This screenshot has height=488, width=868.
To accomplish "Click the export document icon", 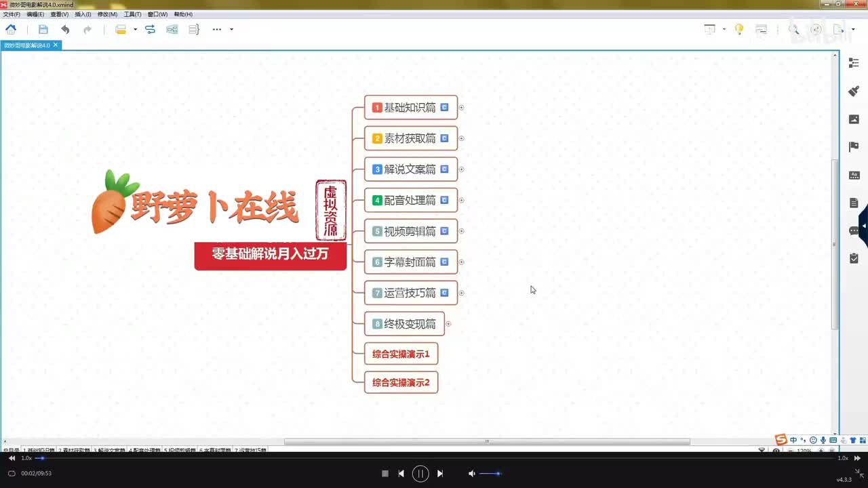I will coord(839,29).
